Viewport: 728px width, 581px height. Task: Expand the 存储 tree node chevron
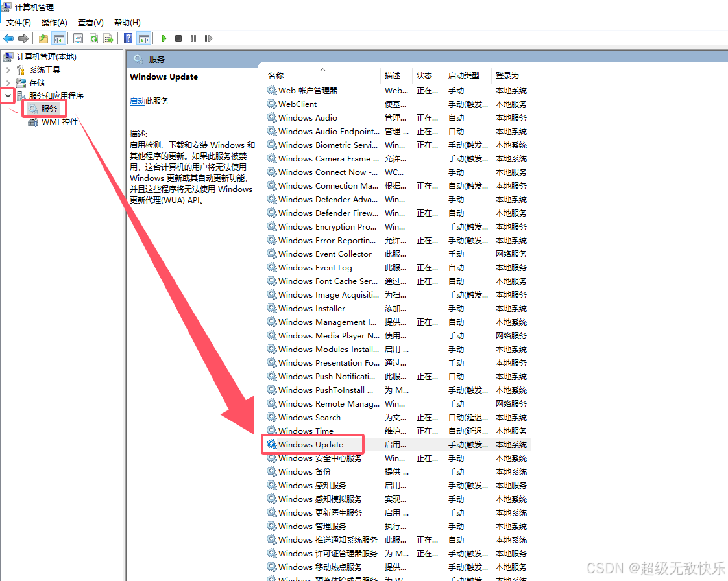(x=8, y=83)
